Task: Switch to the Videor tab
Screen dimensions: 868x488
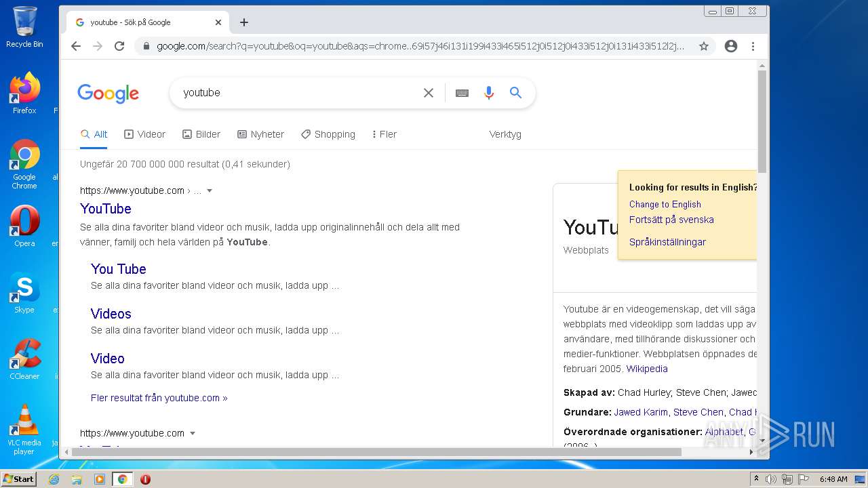Action: pos(145,134)
